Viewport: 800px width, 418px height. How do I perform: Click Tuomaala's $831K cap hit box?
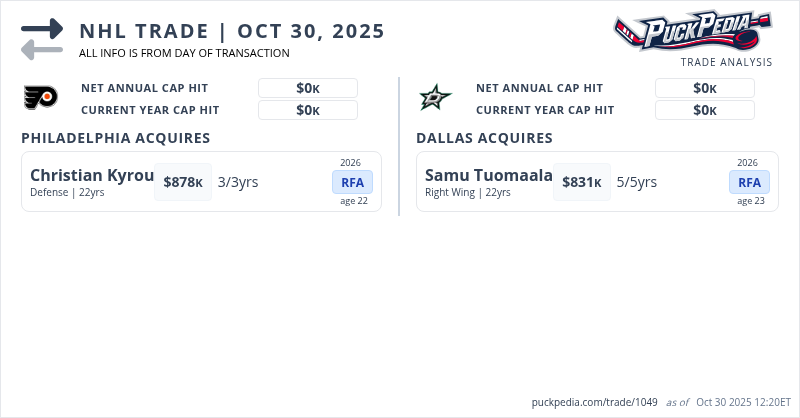[x=581, y=182]
